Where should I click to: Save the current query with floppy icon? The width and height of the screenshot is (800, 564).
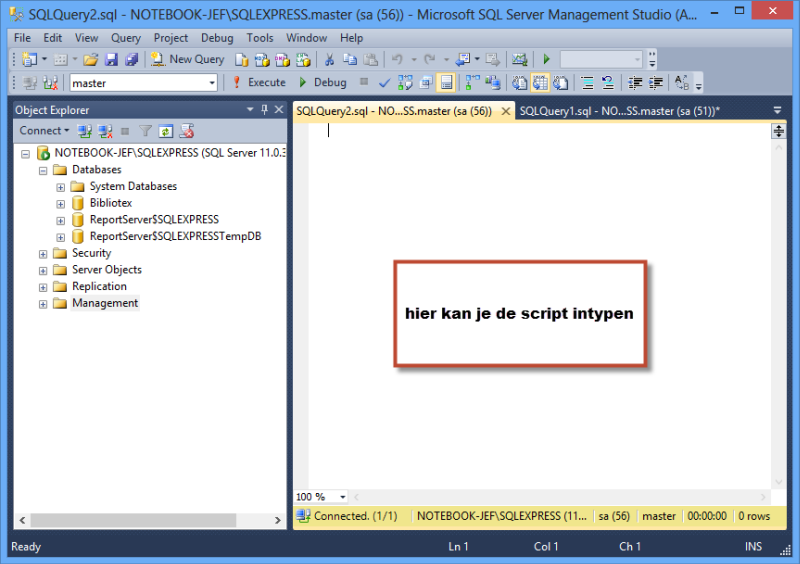click(x=111, y=60)
